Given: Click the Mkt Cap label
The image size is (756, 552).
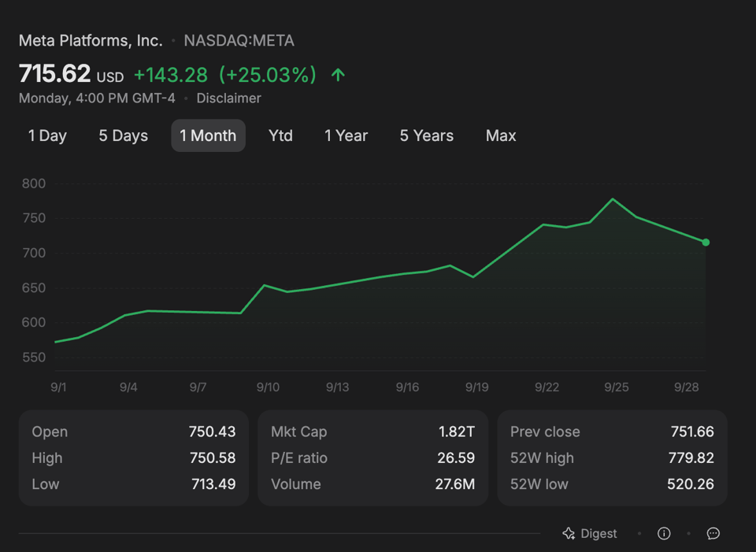Looking at the screenshot, I should [299, 432].
